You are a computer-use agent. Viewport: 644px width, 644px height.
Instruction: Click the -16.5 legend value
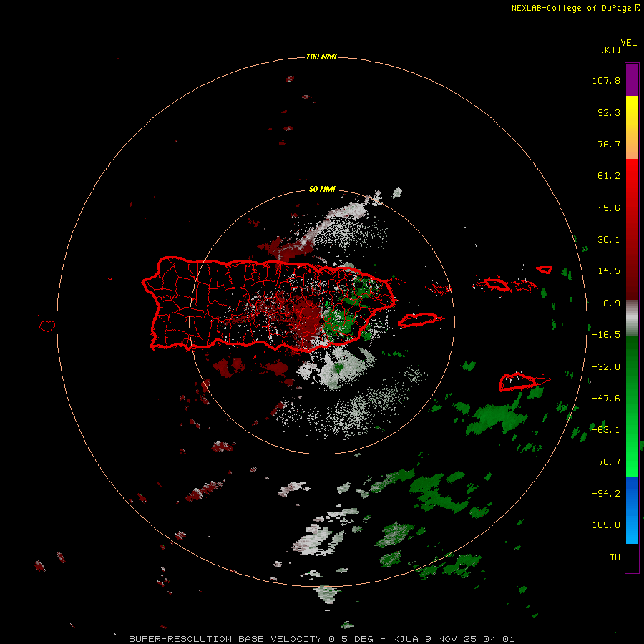point(606,335)
